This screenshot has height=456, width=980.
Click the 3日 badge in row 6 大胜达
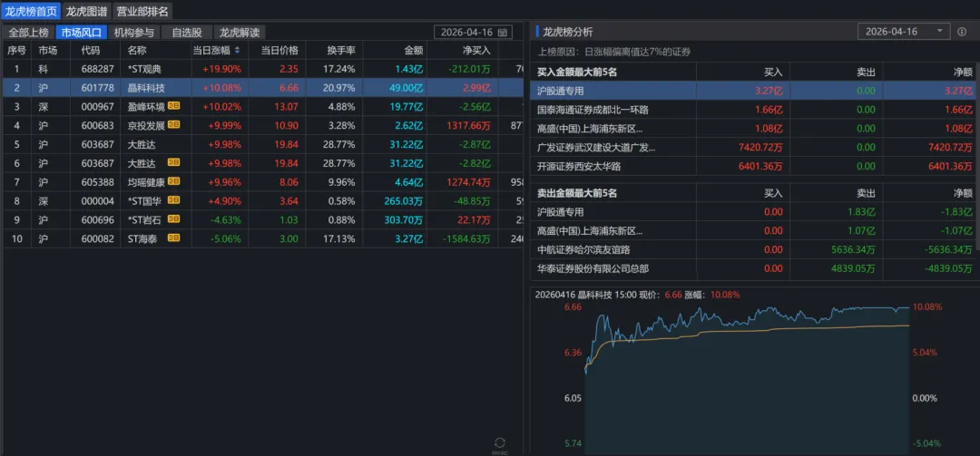tap(173, 162)
